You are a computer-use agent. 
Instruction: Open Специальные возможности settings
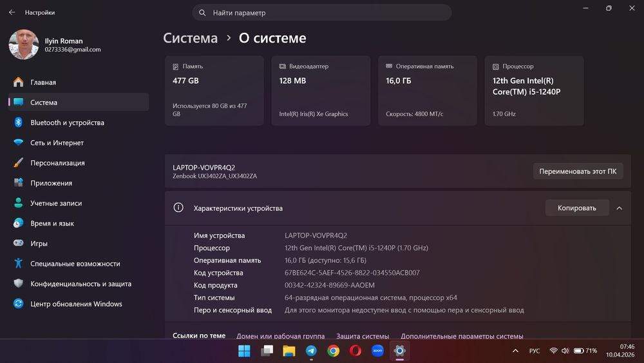point(79,264)
